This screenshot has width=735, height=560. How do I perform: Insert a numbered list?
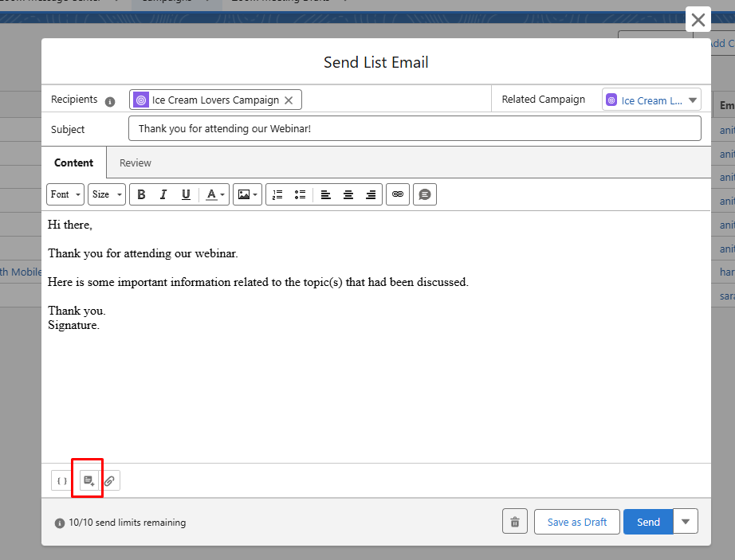277,194
